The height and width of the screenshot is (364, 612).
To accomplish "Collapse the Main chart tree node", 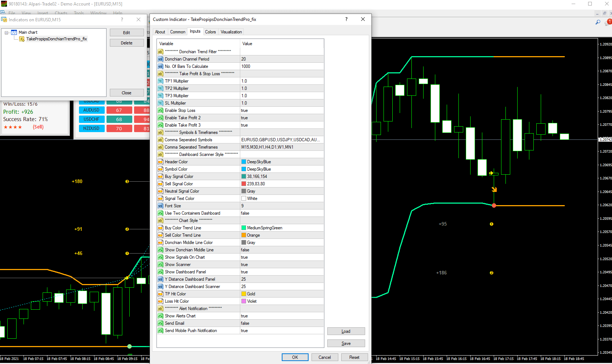I will tap(7, 33).
